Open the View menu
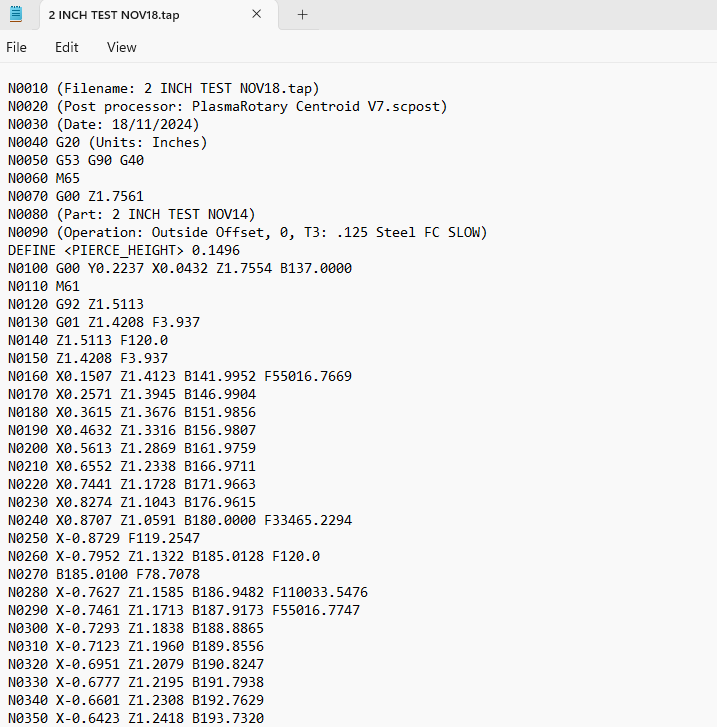 point(122,47)
